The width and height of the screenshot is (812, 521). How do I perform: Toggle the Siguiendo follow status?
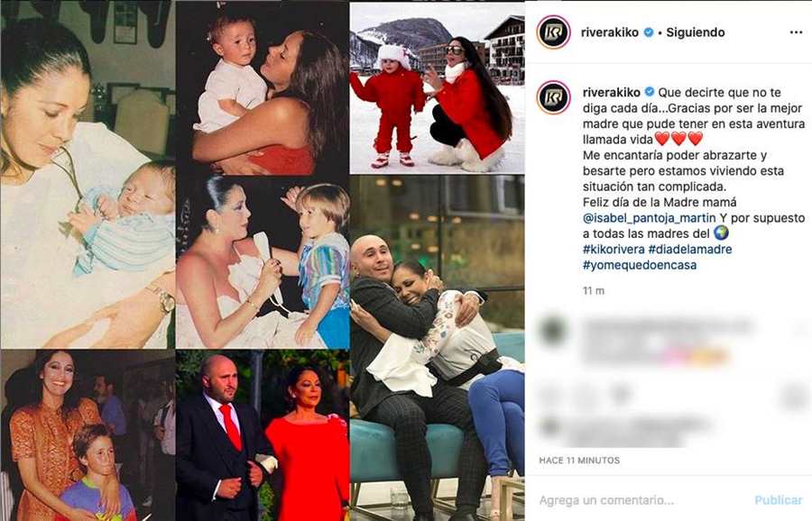695,32
